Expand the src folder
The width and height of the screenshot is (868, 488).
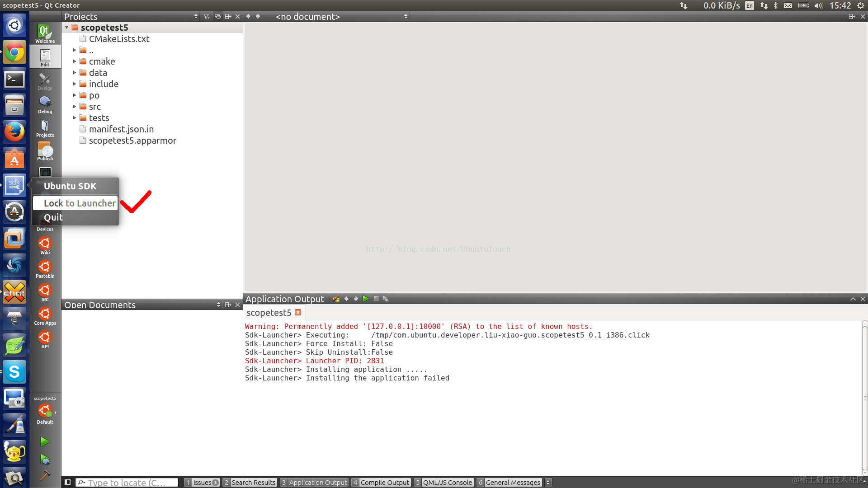point(75,107)
